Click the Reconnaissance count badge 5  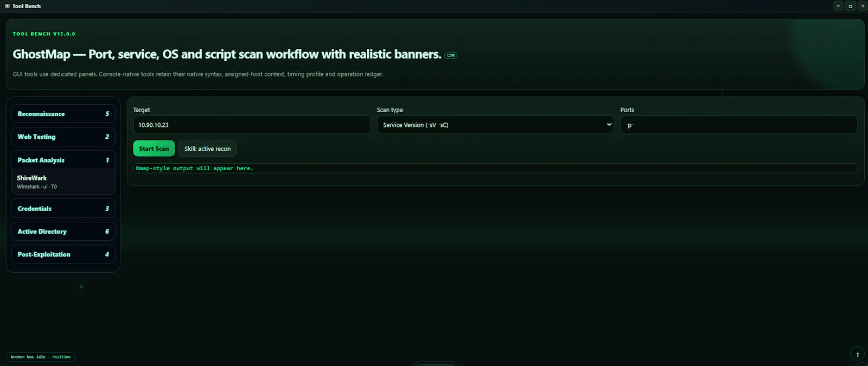pyautogui.click(x=107, y=114)
